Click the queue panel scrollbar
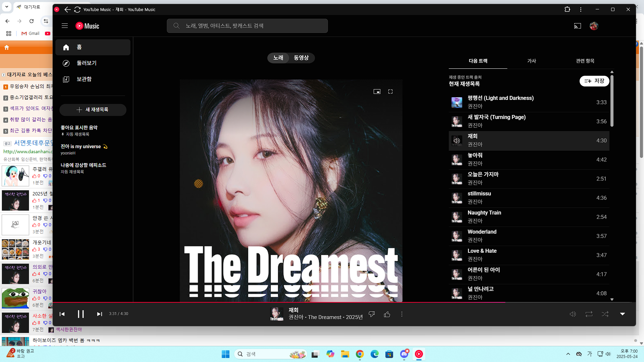 point(612,101)
